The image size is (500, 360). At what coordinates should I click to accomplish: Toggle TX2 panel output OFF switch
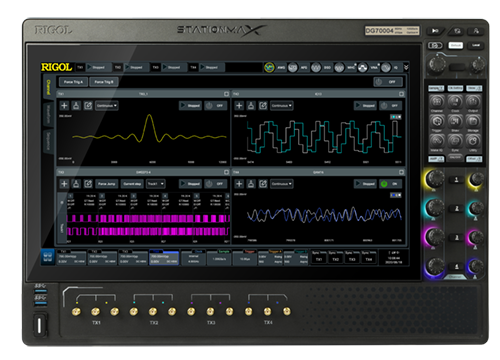pyautogui.click(x=391, y=106)
